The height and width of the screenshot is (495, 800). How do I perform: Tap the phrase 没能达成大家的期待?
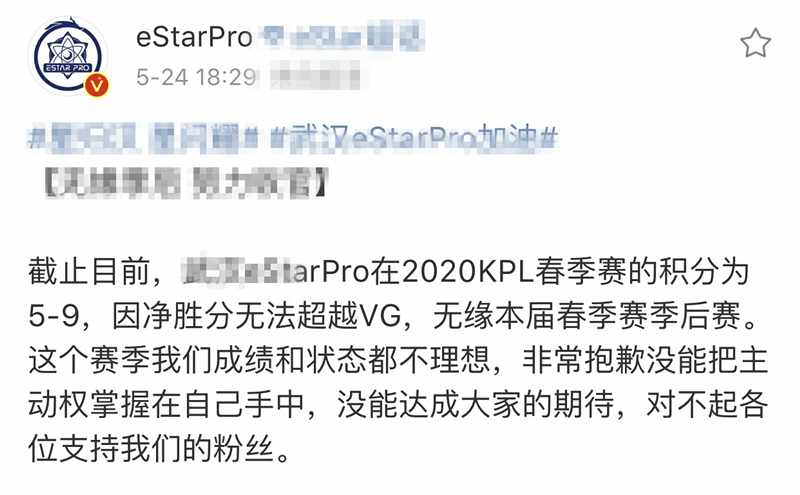click(476, 405)
